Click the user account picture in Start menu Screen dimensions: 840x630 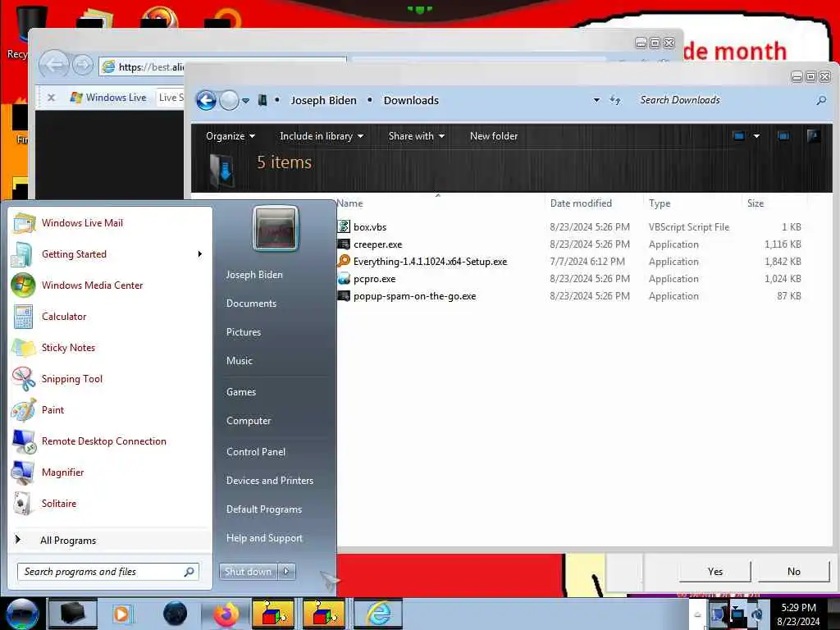click(x=275, y=229)
